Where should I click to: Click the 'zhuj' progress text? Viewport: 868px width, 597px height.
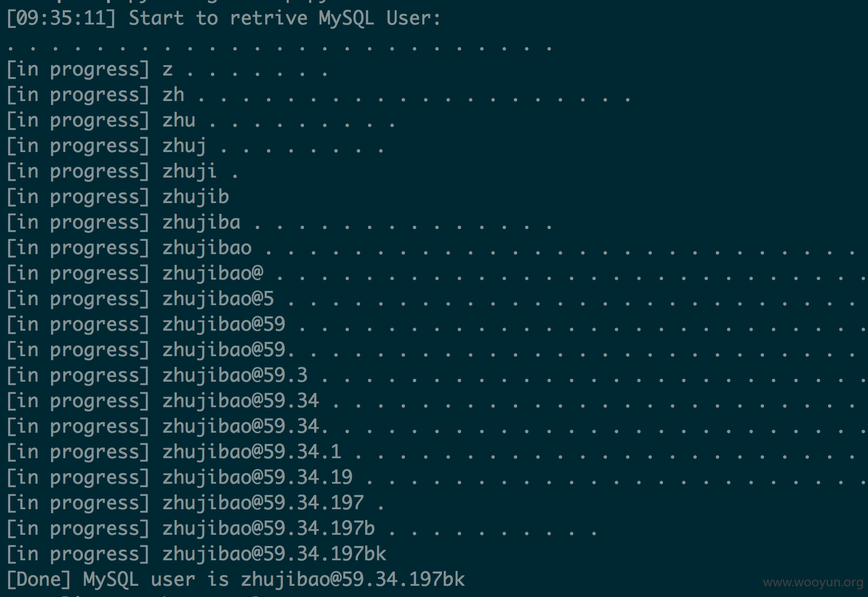pyautogui.click(x=185, y=147)
